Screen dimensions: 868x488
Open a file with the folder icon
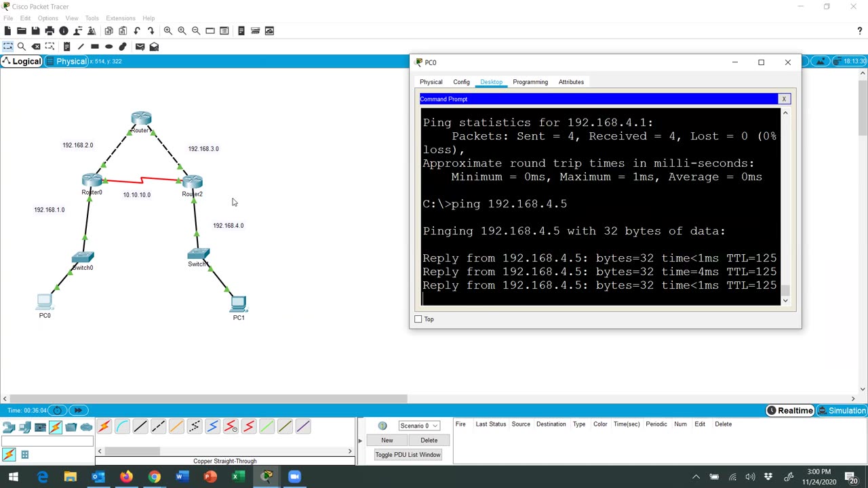point(22,30)
